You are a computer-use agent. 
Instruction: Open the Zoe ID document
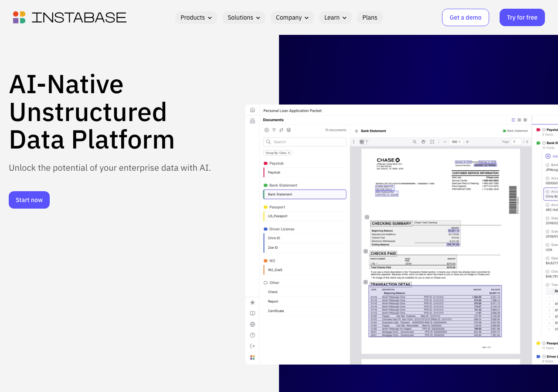pos(305,247)
